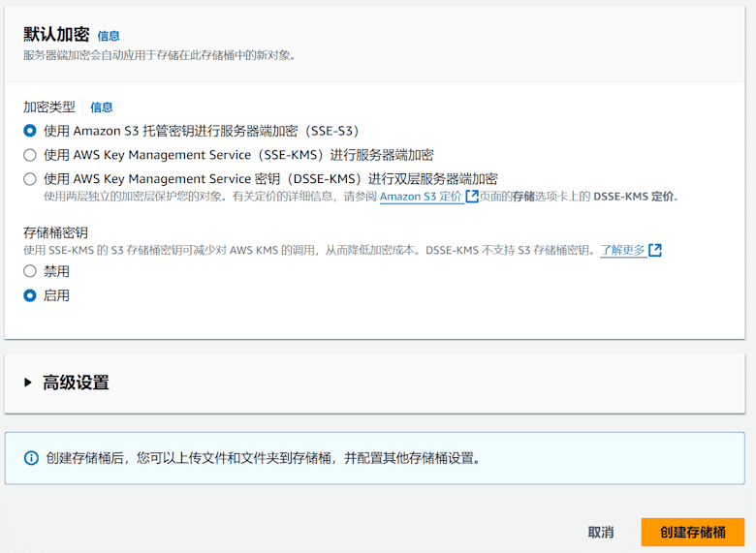
Task: Click the 存储桶密钥 label
Action: pos(55,233)
